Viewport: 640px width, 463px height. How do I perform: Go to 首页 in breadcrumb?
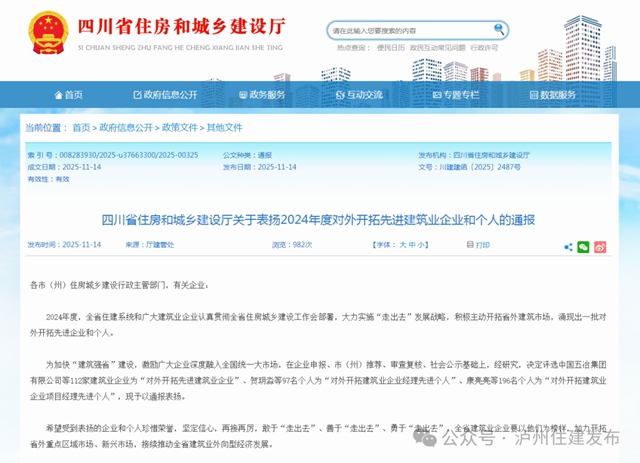(x=81, y=128)
